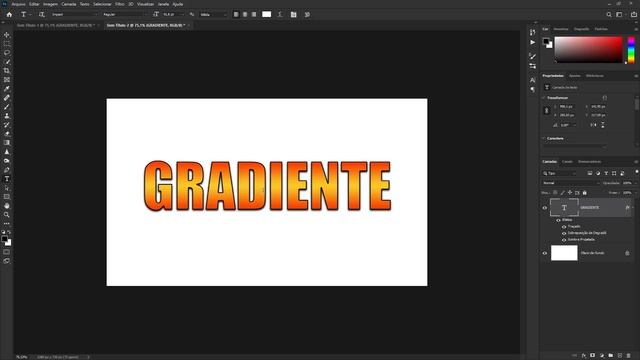
Task: Select the Gradient tool in the toolbox
Action: pyautogui.click(x=7, y=142)
